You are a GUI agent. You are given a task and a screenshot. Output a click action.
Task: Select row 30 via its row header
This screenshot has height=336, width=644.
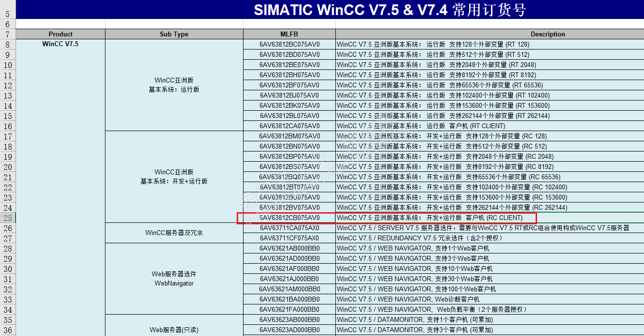(x=8, y=269)
